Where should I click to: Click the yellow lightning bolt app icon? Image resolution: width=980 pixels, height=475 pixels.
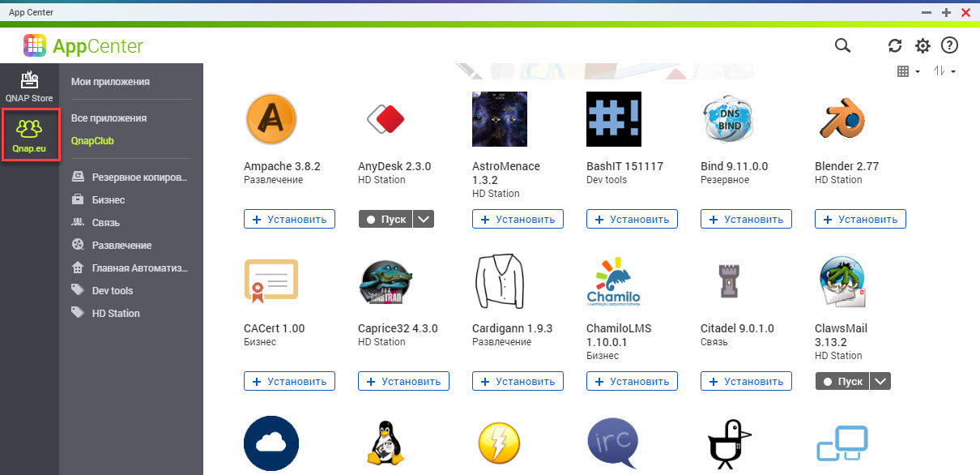[x=500, y=445]
